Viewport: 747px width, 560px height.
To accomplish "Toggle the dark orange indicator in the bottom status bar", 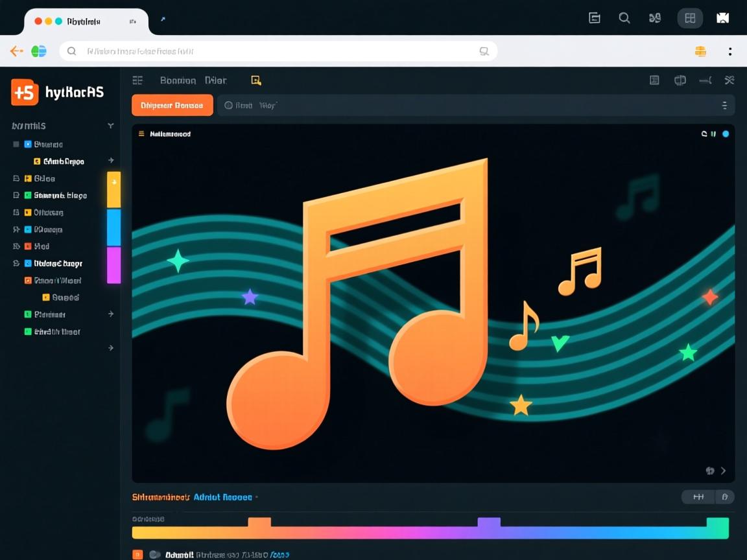I will (137, 555).
